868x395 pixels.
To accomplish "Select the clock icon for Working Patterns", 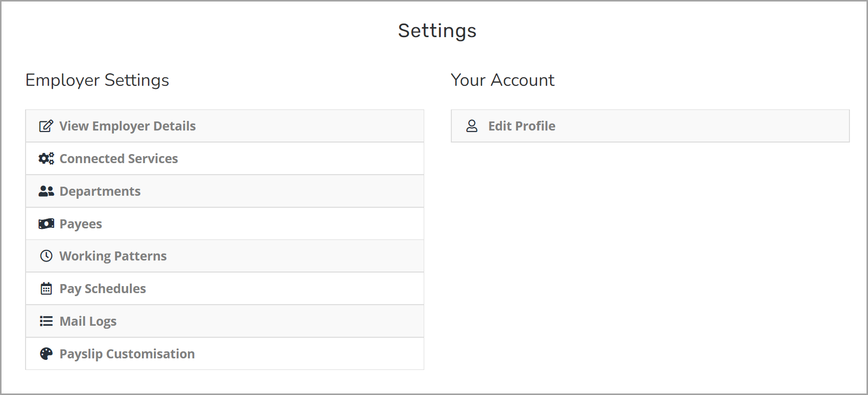I will pos(46,255).
